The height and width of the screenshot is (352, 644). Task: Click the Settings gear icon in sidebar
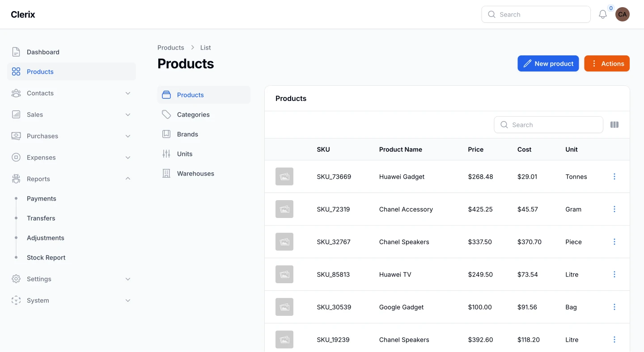pyautogui.click(x=16, y=279)
